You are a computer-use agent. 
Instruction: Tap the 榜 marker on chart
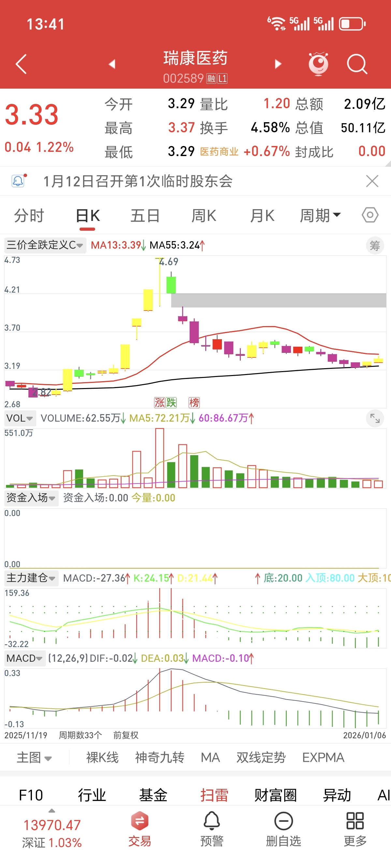coord(194,402)
